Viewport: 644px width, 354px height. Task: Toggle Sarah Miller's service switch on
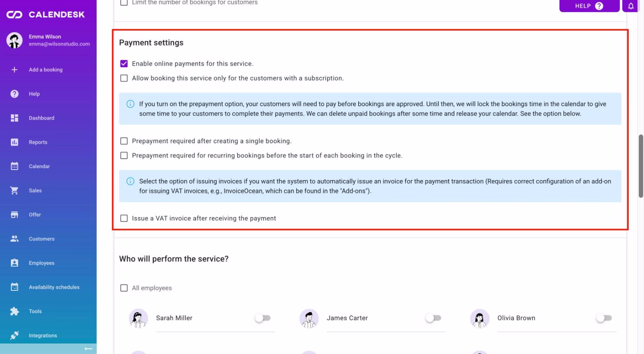(263, 318)
